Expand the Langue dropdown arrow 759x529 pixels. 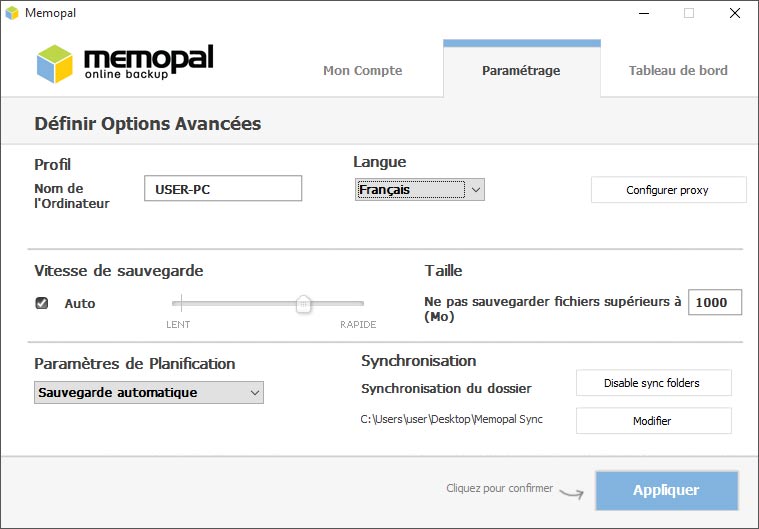point(476,190)
